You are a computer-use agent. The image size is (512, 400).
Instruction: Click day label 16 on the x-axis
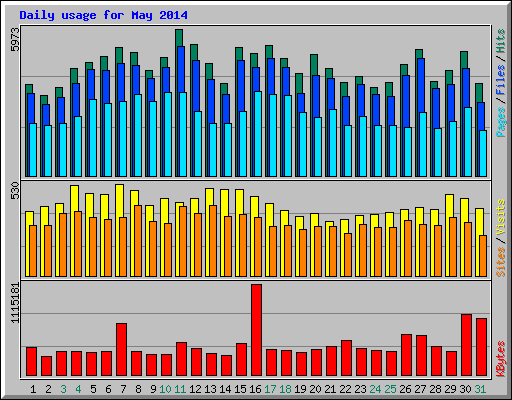coord(255,389)
